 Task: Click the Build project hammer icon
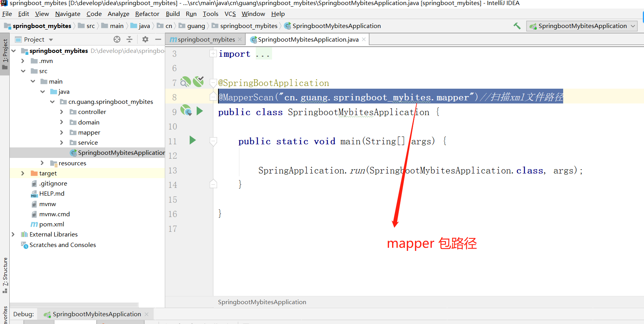(x=517, y=26)
